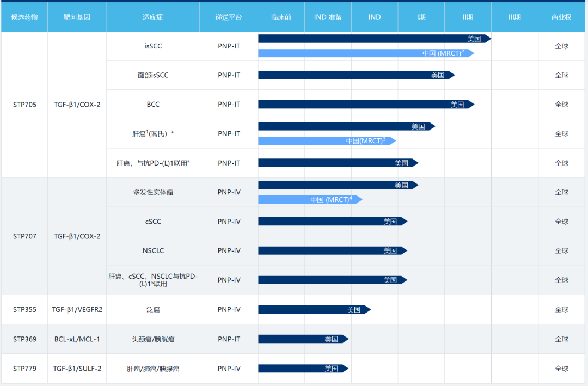Screen dimensions: 588x386
Task: Select the 泛癌 indication cell
Action: point(153,310)
